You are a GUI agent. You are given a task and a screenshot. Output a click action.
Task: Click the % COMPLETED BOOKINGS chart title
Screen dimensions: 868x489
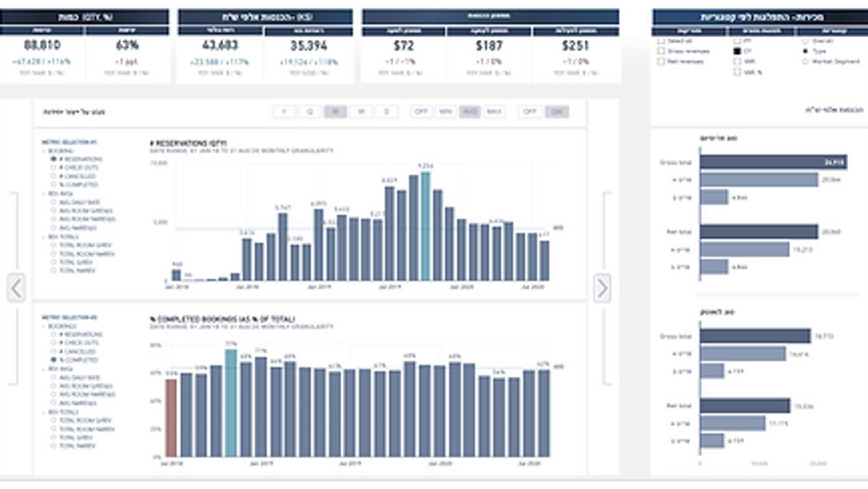coord(222,320)
